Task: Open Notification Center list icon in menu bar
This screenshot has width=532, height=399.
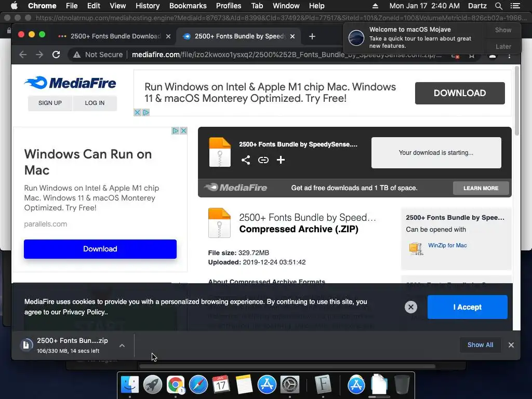Action: pos(515,6)
